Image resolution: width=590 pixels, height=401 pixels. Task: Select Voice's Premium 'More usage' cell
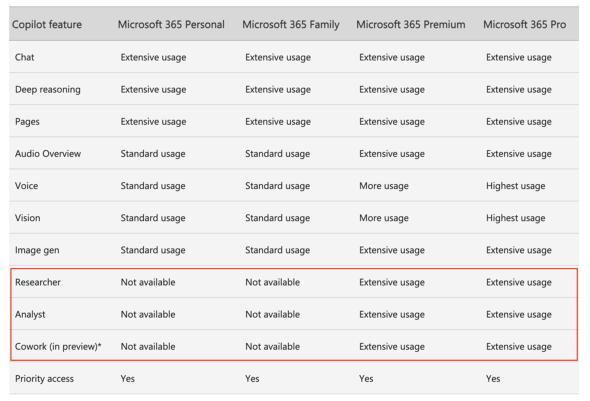pyautogui.click(x=384, y=186)
